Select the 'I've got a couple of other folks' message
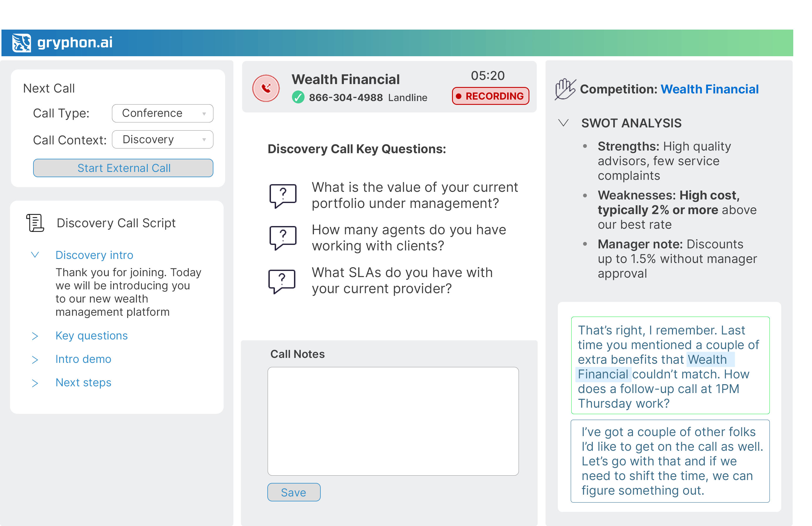 pos(670,461)
